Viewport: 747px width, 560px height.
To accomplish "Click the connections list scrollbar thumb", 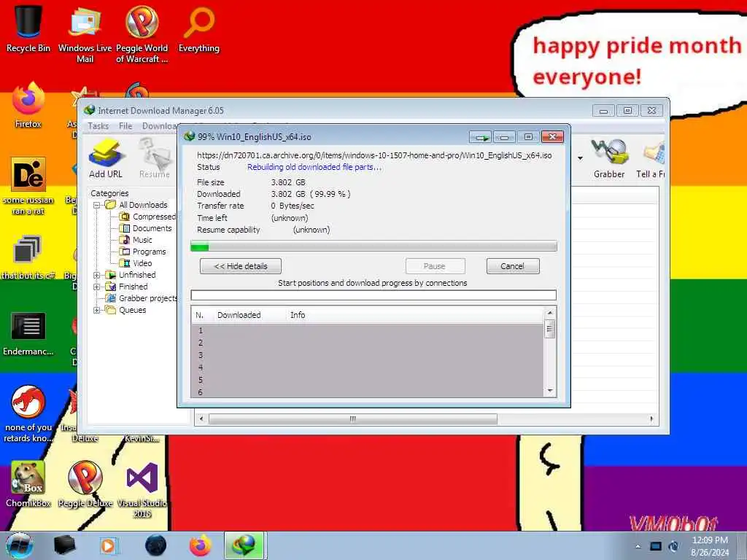I will point(550,329).
